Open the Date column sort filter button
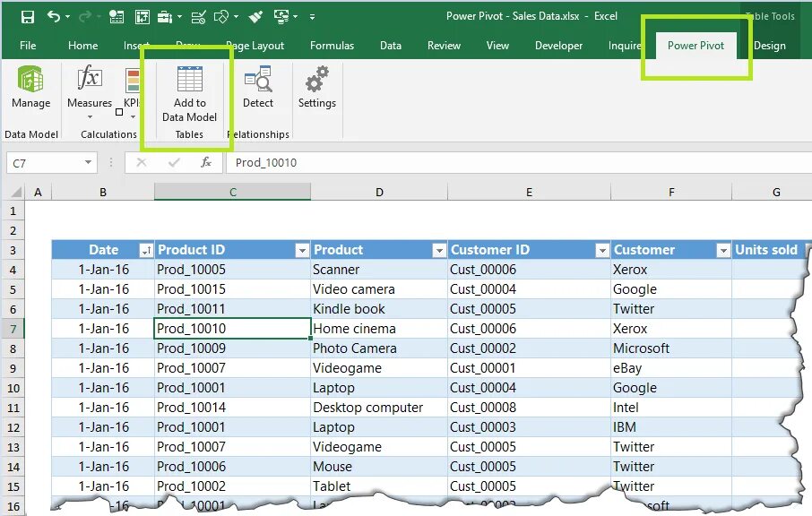The width and height of the screenshot is (812, 516). (x=146, y=251)
